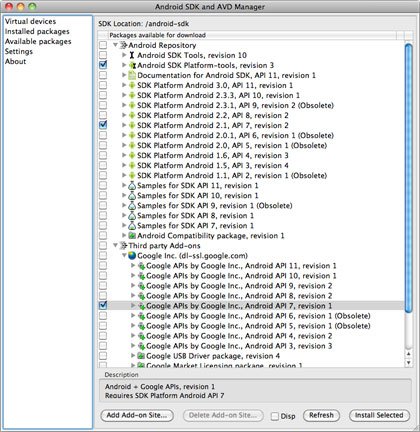
Task: Click the SDK Platform Android 2.1 android icon
Action: (132, 125)
